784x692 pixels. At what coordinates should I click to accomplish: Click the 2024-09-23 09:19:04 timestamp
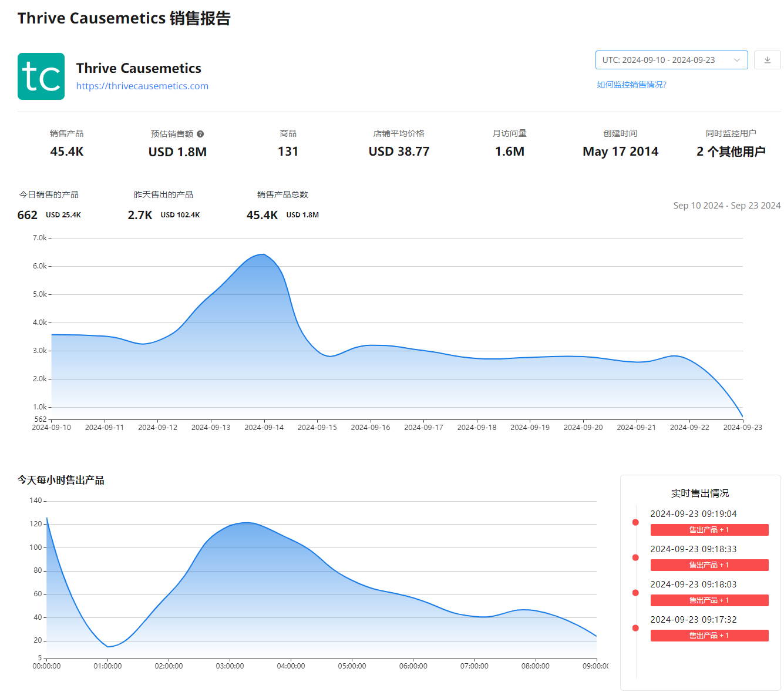point(693,514)
